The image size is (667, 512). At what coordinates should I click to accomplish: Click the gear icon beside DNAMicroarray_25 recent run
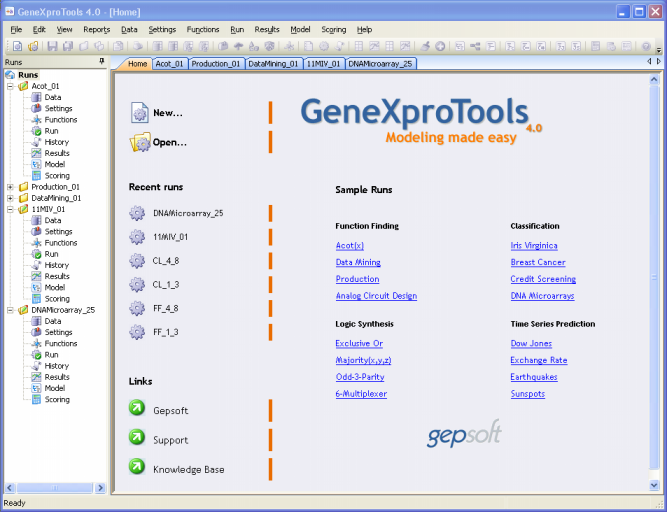click(x=137, y=213)
